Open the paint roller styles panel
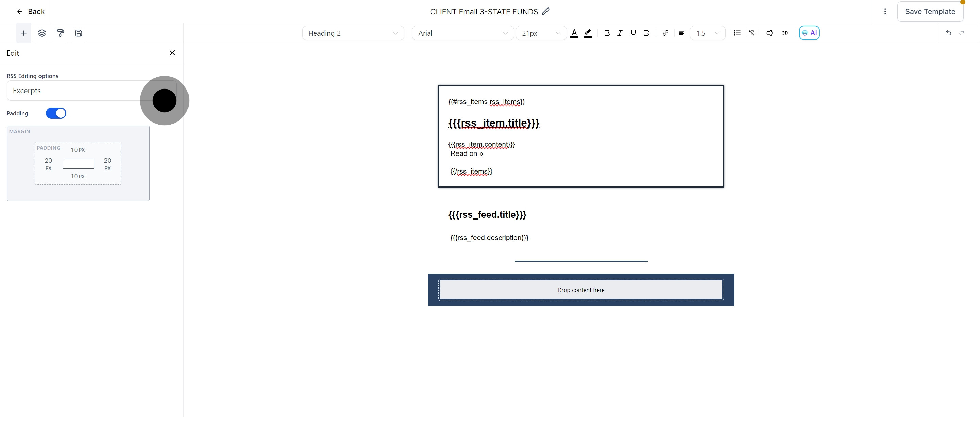980x422 pixels. pos(61,33)
